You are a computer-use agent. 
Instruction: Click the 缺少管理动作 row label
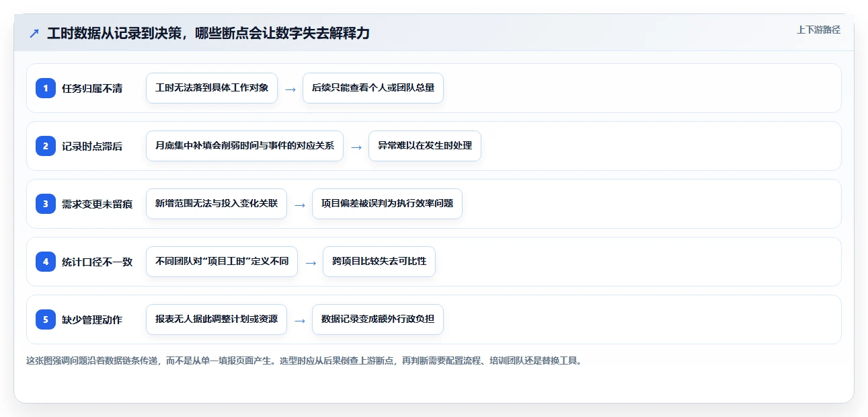[92, 319]
